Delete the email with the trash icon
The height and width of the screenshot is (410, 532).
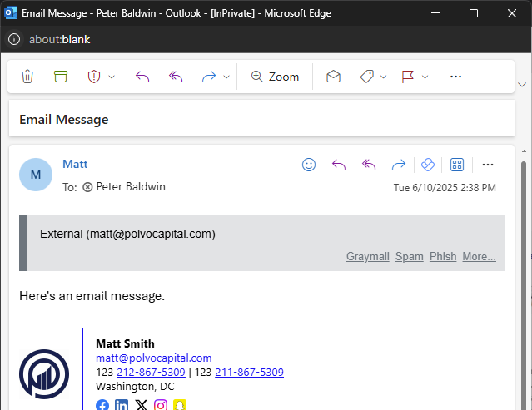tap(27, 77)
